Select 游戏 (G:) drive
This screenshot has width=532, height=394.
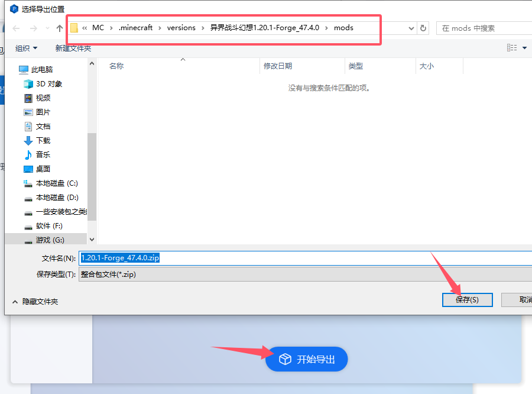(50, 240)
